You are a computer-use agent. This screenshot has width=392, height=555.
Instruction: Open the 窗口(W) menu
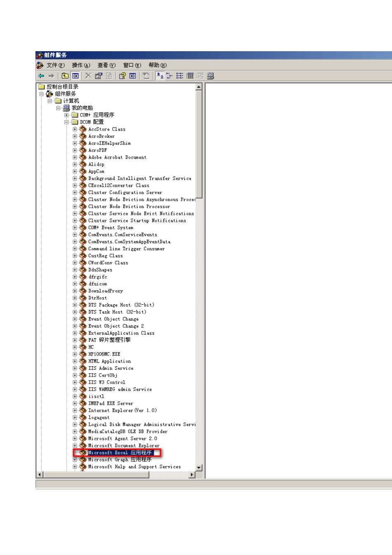(x=132, y=65)
